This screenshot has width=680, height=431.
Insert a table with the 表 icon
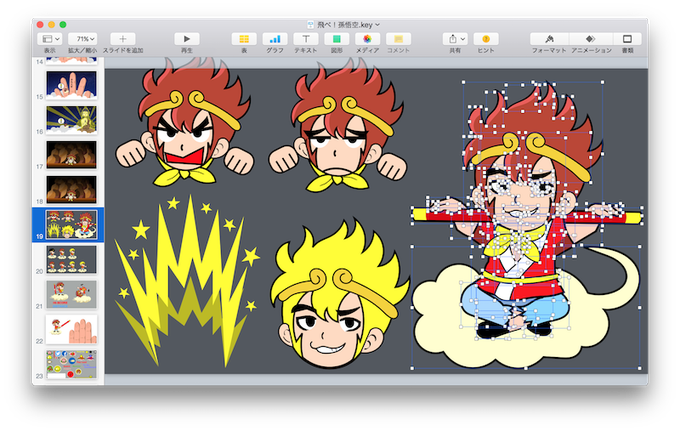coord(244,39)
